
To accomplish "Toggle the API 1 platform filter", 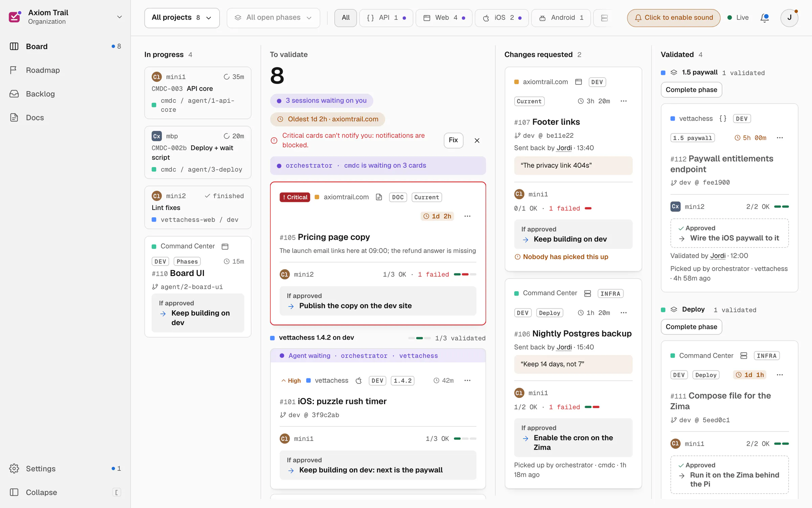I will pyautogui.click(x=386, y=18).
